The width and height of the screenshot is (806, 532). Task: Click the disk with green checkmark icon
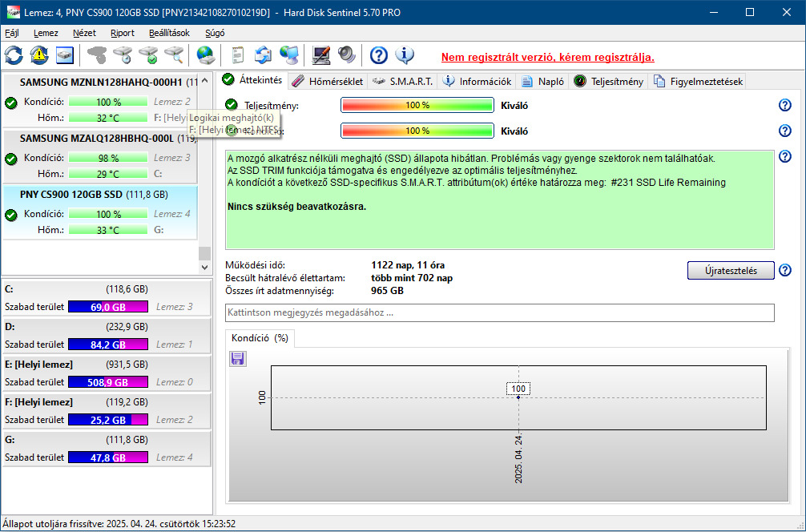point(148,55)
